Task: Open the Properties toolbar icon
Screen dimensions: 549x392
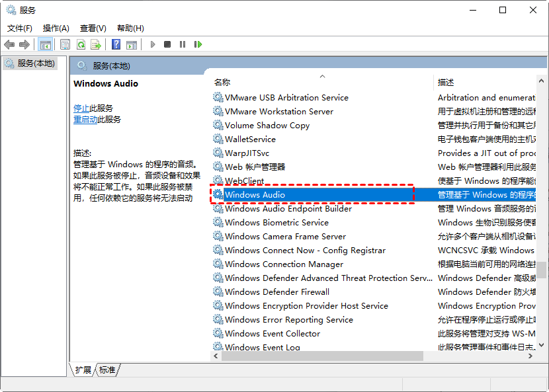Action: (x=65, y=44)
